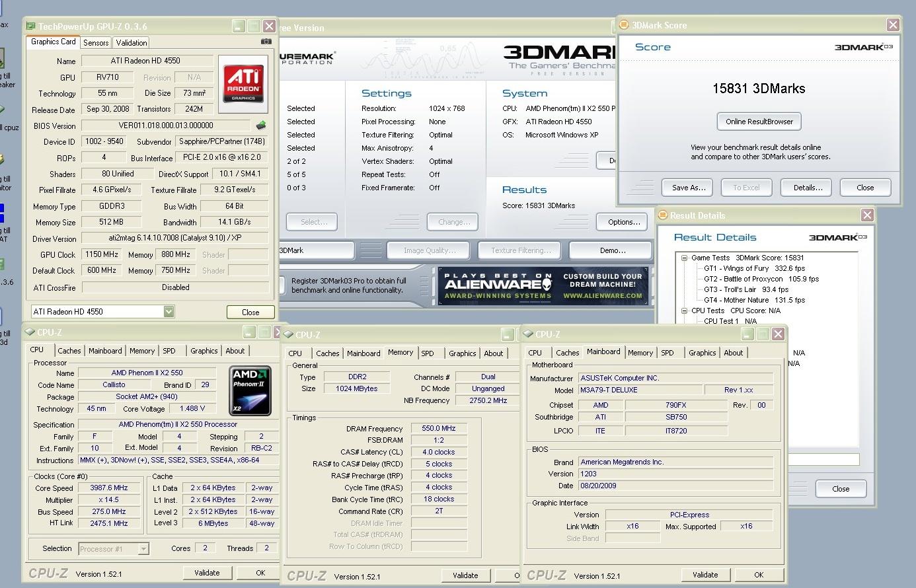Viewport: 916px width, 588px height.
Task: Click Close button in 3DMark Score window
Action: tap(865, 188)
